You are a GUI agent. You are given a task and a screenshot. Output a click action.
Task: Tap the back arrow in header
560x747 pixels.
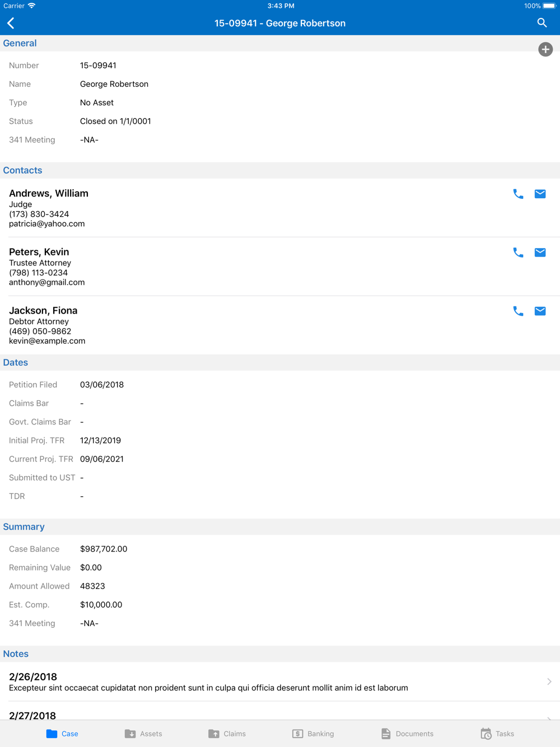tap(11, 23)
